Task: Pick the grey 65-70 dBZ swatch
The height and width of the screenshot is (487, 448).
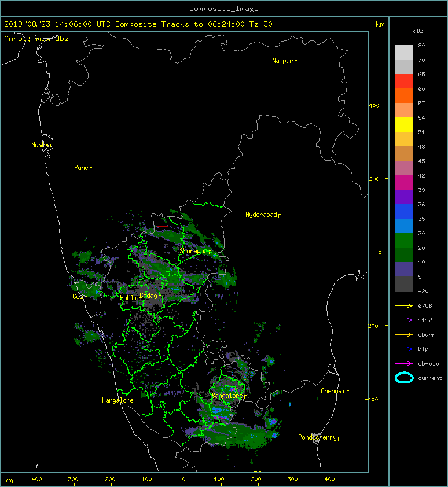Action: coord(404,67)
